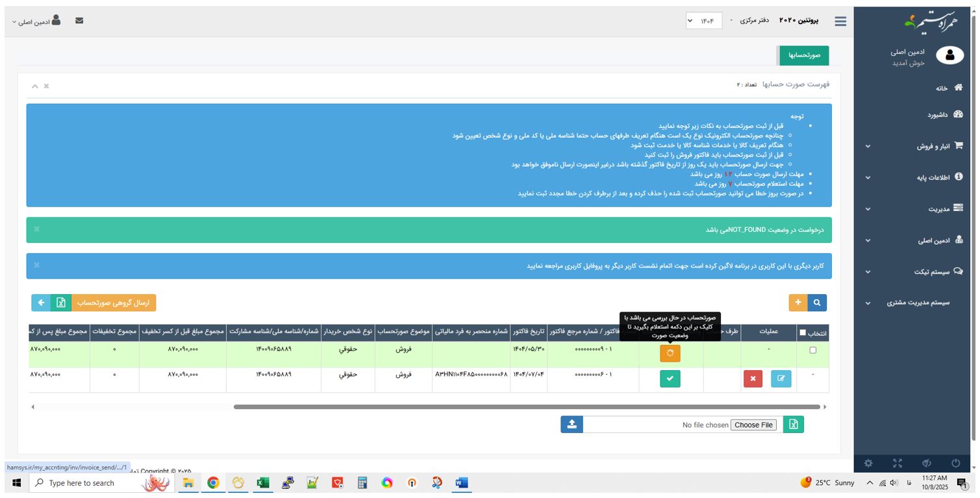Delete invoice using the red X button

[753, 379]
